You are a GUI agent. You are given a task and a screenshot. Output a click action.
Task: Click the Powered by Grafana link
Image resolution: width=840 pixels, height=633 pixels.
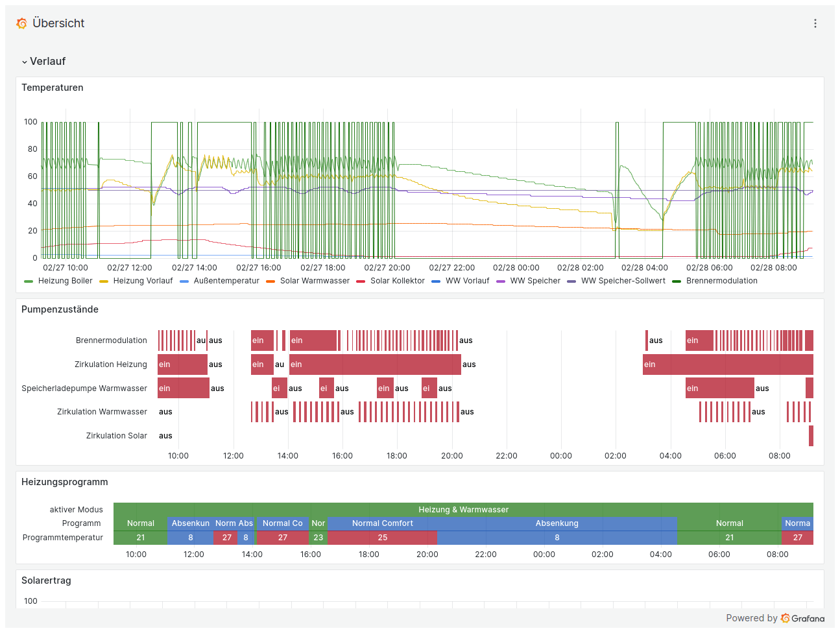pos(775,618)
